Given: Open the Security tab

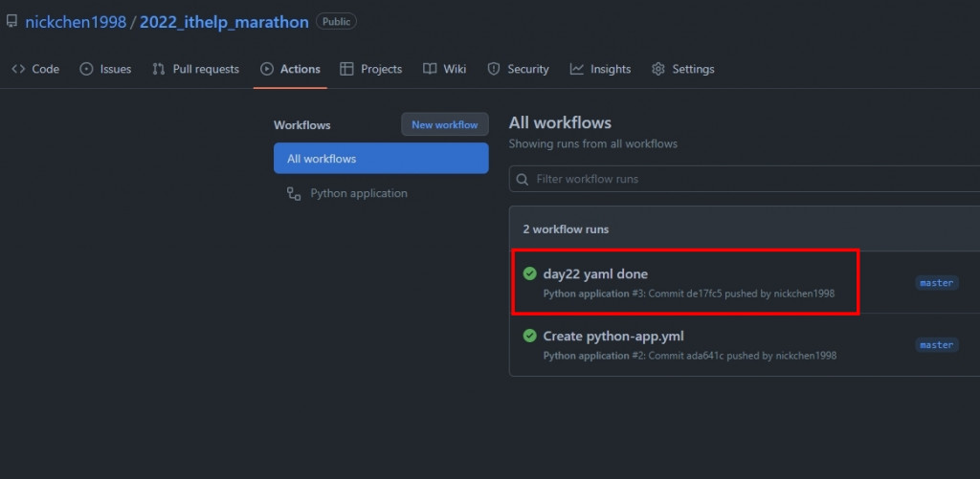Looking at the screenshot, I should point(518,70).
